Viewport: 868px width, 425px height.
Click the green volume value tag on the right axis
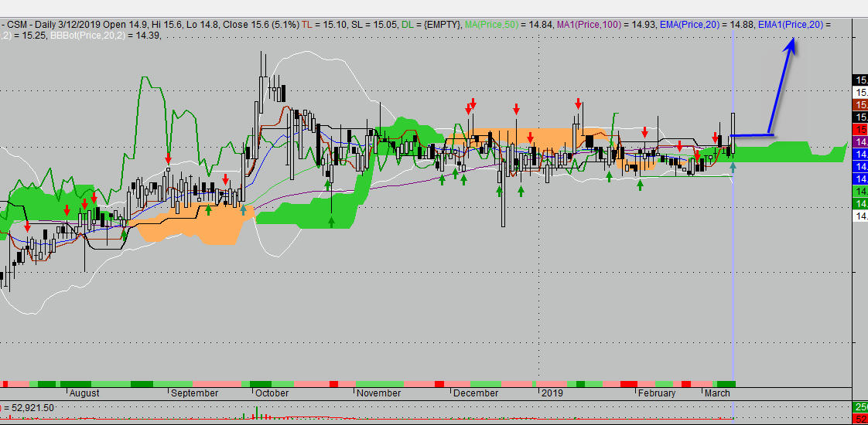coord(859,407)
